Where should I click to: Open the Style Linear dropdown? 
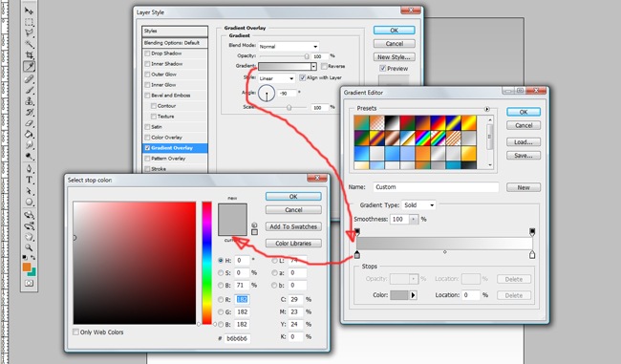click(x=276, y=78)
